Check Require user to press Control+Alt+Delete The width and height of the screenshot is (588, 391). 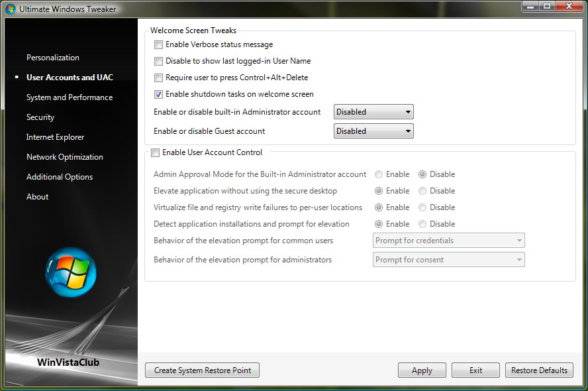[158, 78]
